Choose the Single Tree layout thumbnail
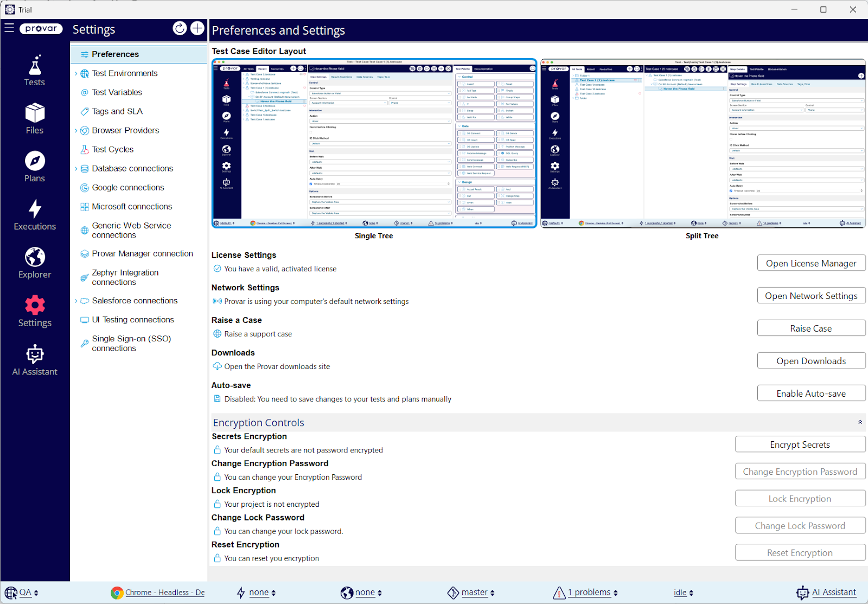The width and height of the screenshot is (868, 604). coord(374,143)
